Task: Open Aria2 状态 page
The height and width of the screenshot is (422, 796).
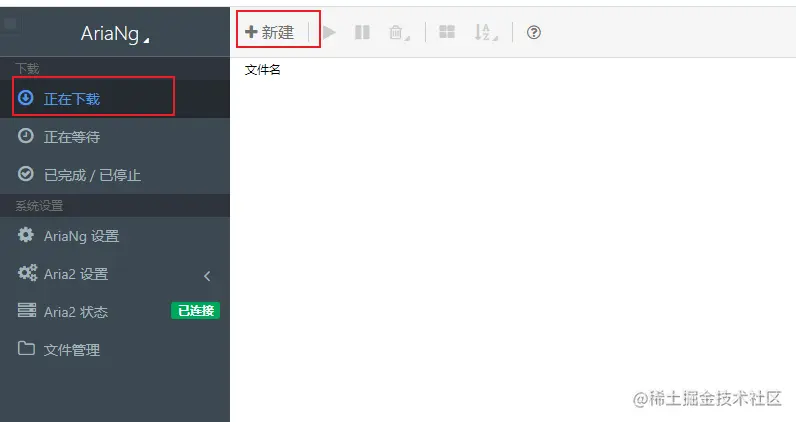Action: point(115,311)
